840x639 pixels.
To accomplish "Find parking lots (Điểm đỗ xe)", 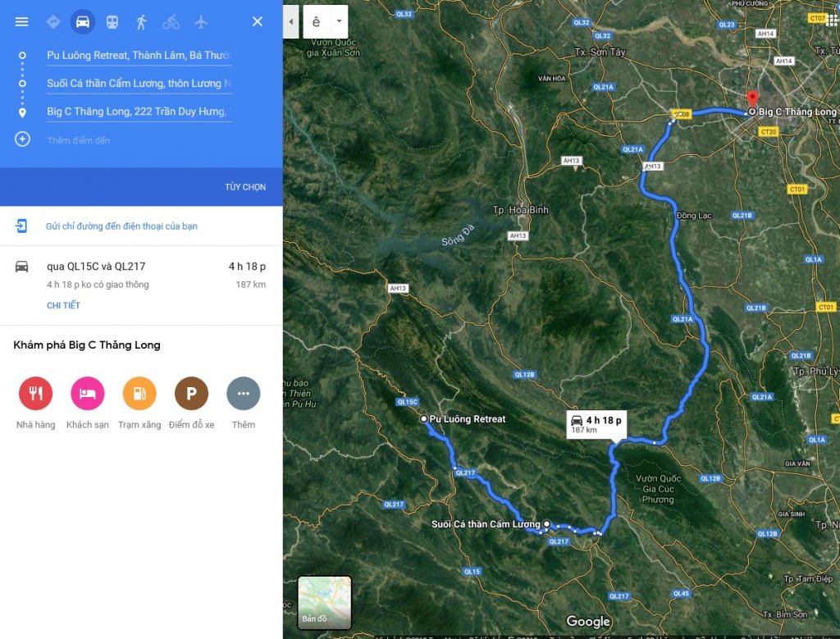I will 191,393.
